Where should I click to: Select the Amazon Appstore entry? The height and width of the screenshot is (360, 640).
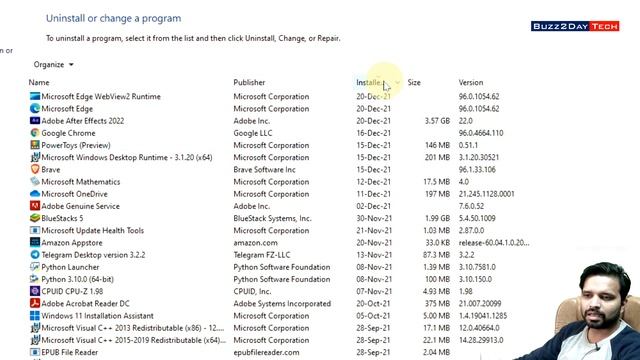point(71,243)
